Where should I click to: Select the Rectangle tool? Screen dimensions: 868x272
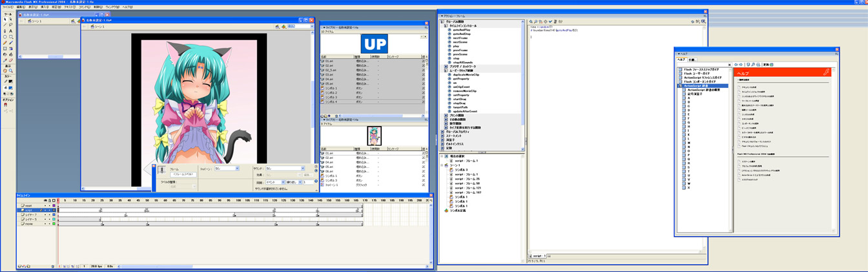[11, 37]
